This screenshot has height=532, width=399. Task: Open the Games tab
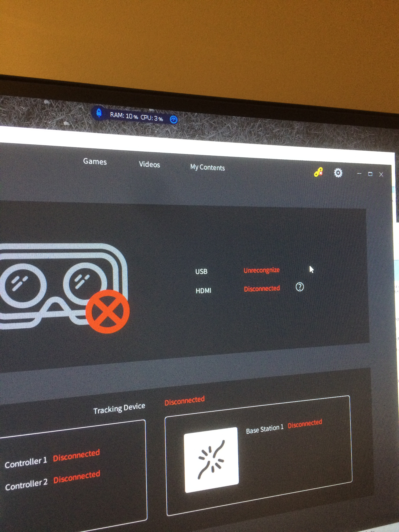click(95, 161)
